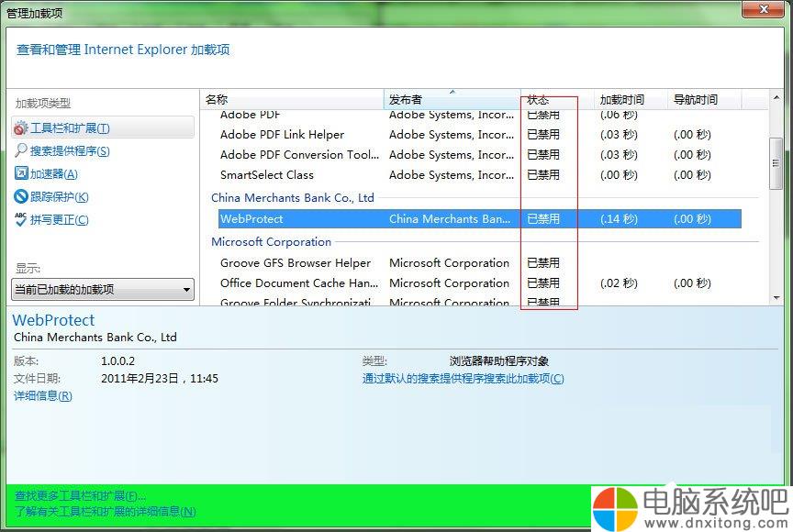Collapse the Microsoft Corporation group header
The image size is (793, 532).
(272, 242)
